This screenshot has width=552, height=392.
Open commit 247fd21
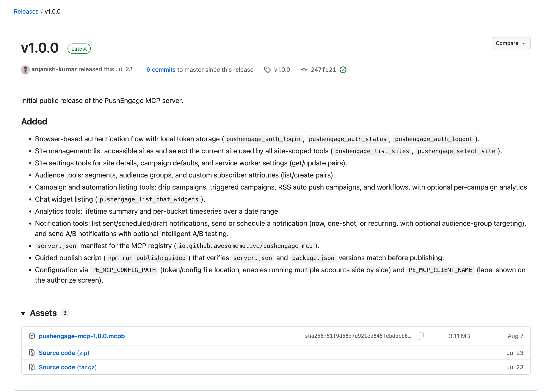point(323,70)
